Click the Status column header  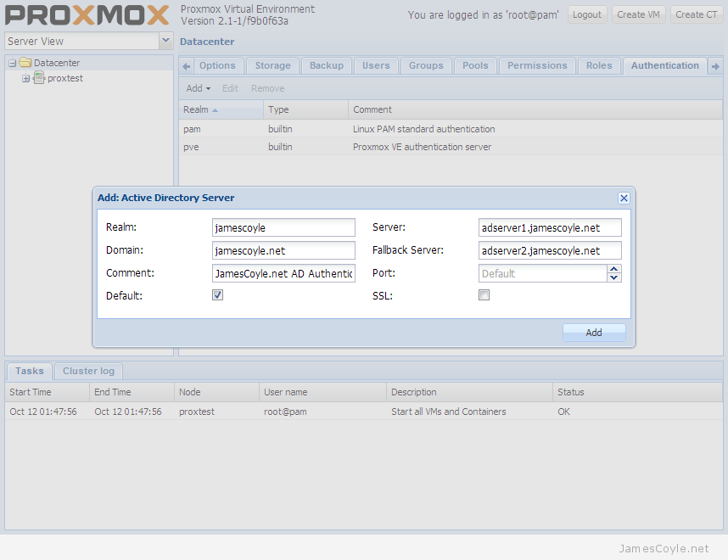coord(638,392)
